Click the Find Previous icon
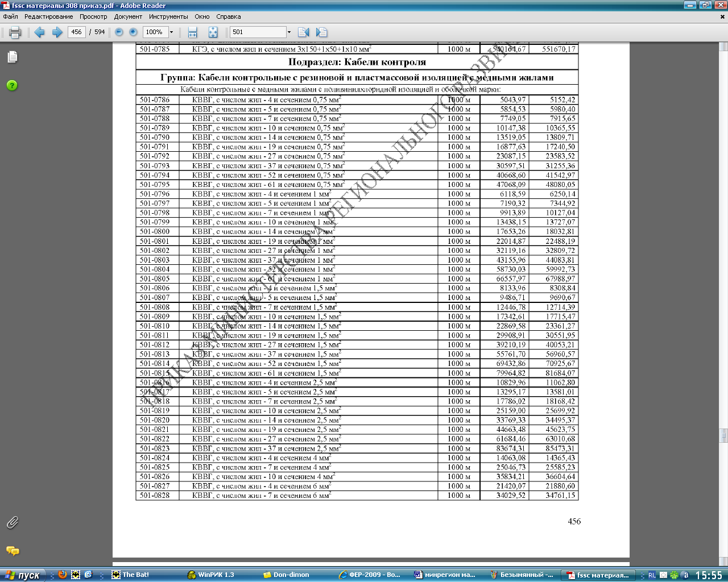728x582 pixels. point(303,32)
